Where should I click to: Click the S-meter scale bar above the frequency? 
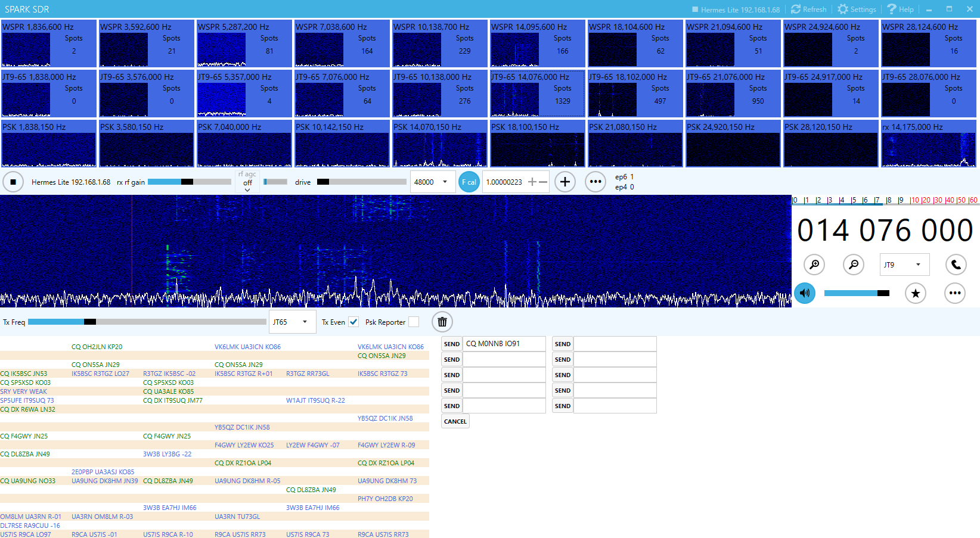point(885,200)
